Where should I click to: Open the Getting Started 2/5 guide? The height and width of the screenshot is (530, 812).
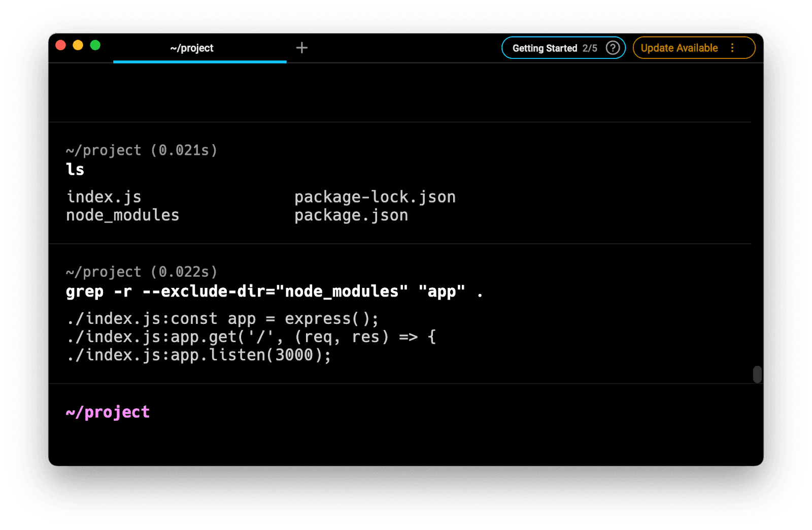pos(554,48)
